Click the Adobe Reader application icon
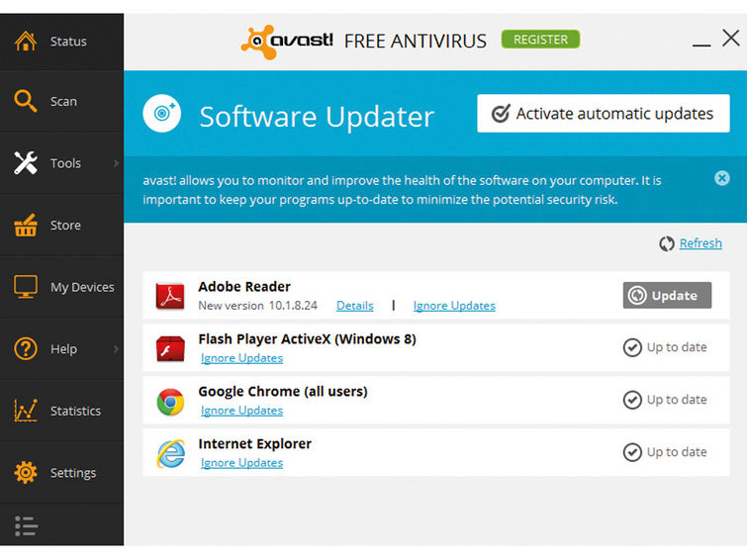The image size is (747, 560). [170, 296]
